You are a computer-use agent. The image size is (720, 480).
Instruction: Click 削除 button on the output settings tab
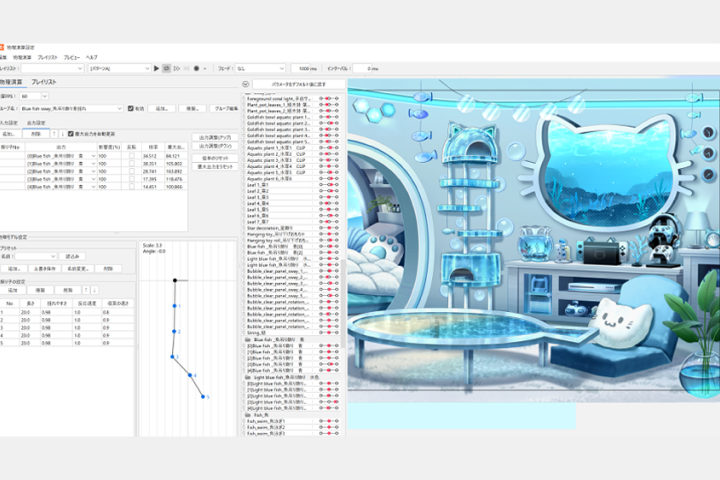pyautogui.click(x=36, y=134)
